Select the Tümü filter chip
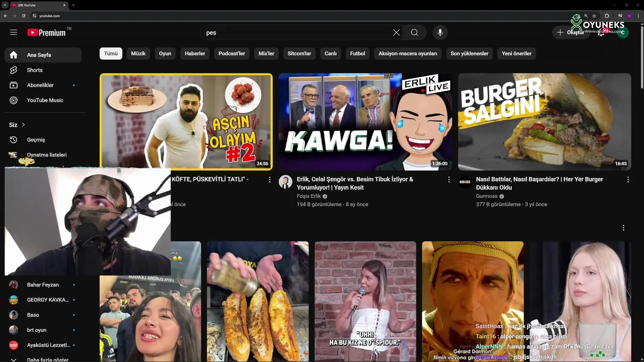The width and height of the screenshot is (644, 362). pos(111,53)
